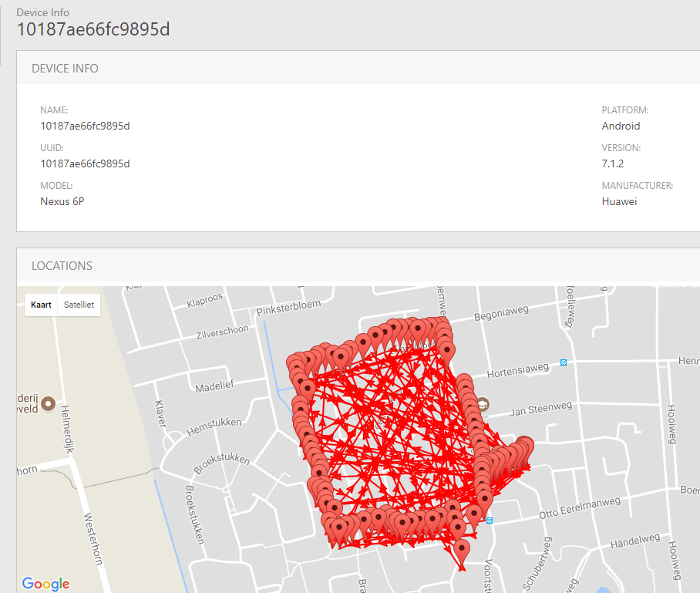Click the bus stop icon on Hortensiaweg
The image size is (700, 593).
(564, 362)
